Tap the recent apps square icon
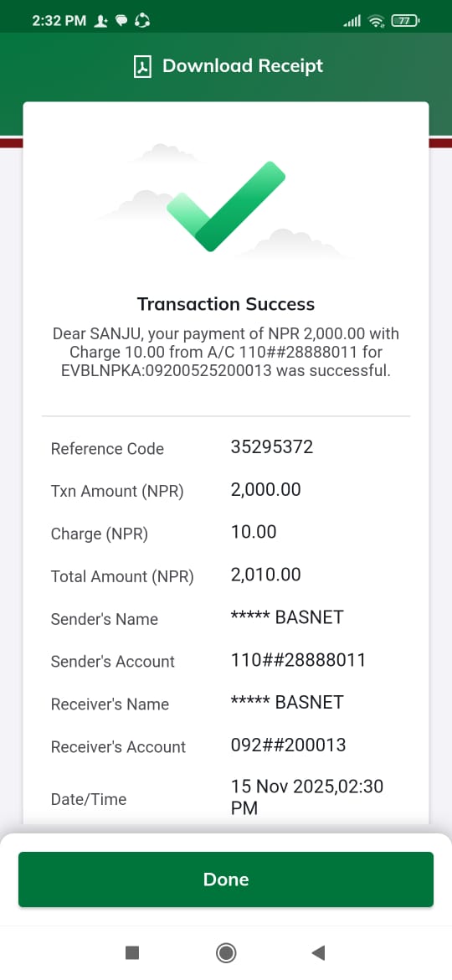Image resolution: width=452 pixels, height=980 pixels. [x=131, y=952]
